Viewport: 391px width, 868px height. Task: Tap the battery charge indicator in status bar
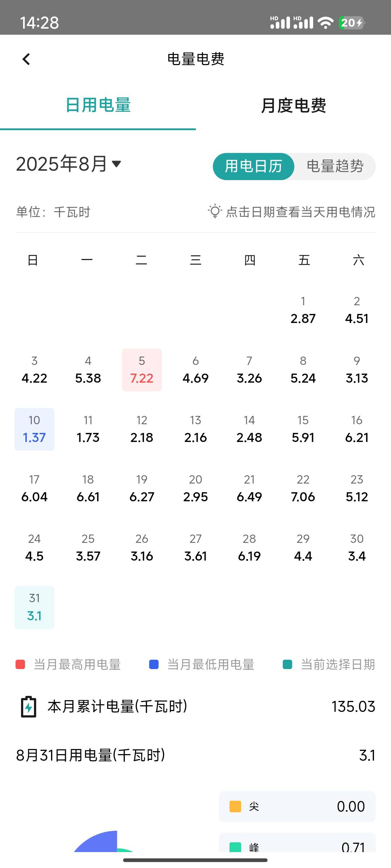pos(352,22)
